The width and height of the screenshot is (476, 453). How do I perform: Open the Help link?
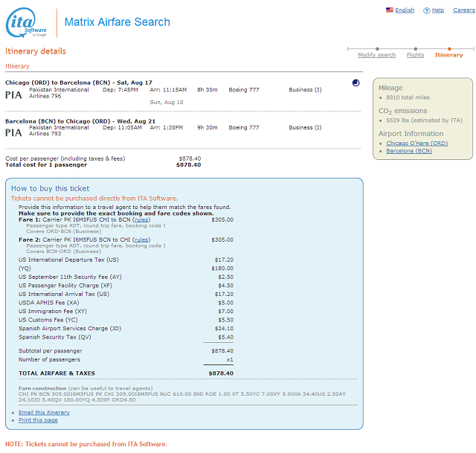pyautogui.click(x=438, y=10)
